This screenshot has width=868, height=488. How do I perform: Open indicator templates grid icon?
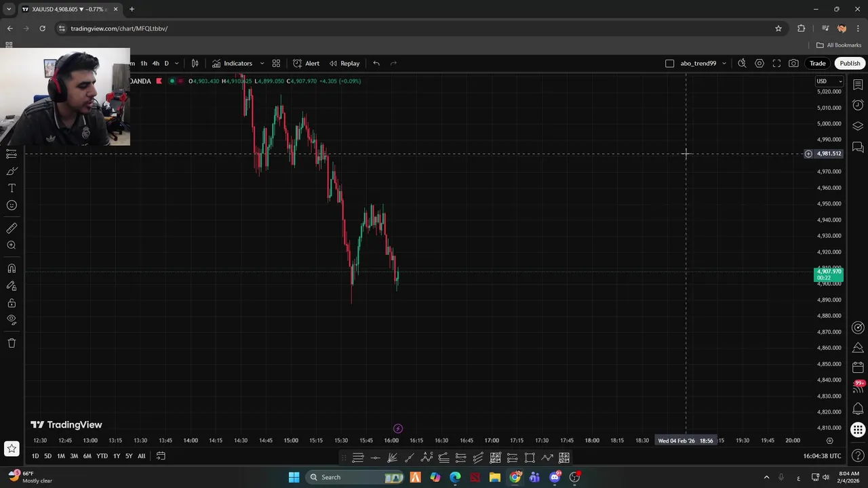coord(276,63)
